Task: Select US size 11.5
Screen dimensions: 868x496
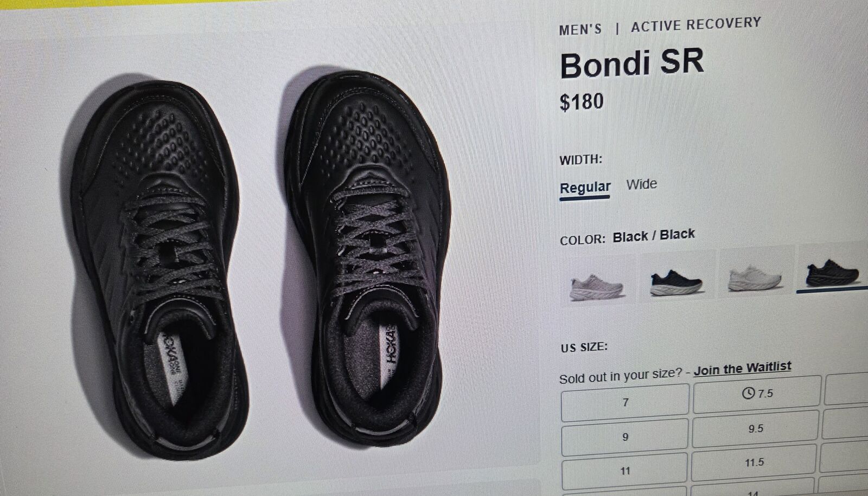Action: click(754, 462)
